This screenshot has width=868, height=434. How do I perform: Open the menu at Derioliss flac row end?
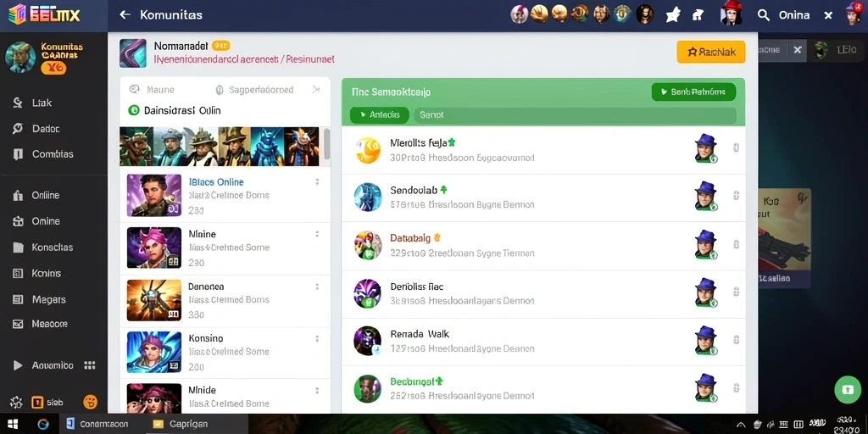[736, 292]
